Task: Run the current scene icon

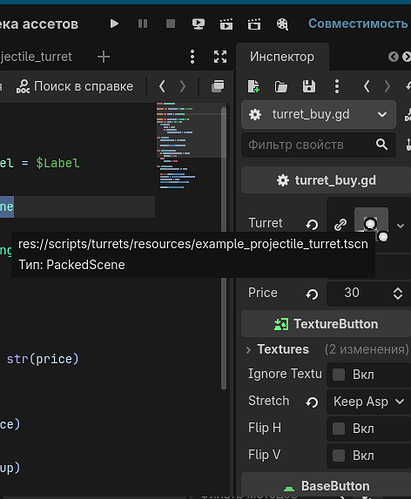Action: (x=226, y=24)
